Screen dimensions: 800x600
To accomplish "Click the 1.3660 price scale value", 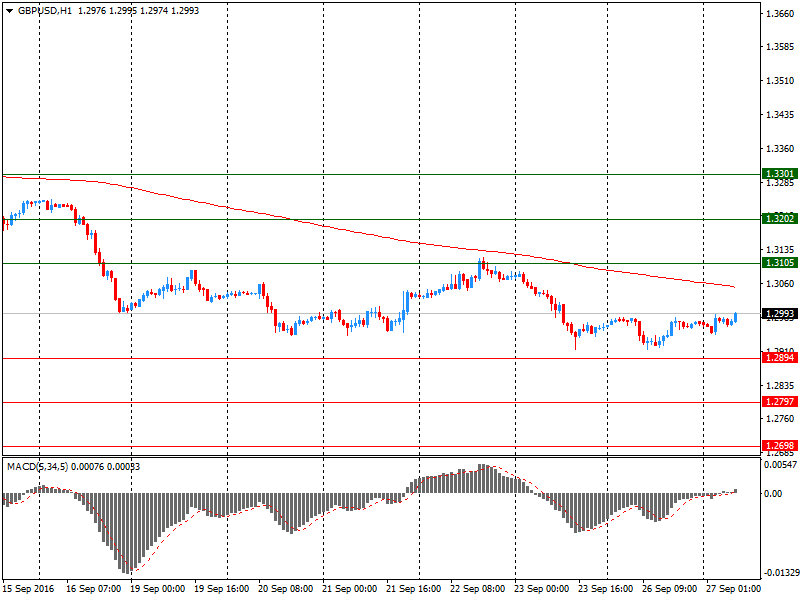I will tap(780, 13).
